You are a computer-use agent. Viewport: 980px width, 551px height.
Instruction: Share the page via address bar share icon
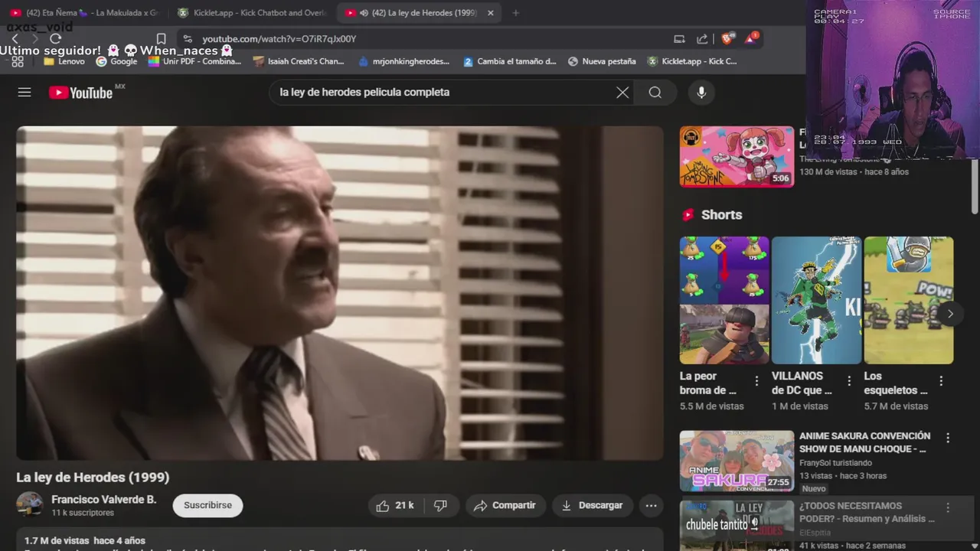tap(702, 39)
